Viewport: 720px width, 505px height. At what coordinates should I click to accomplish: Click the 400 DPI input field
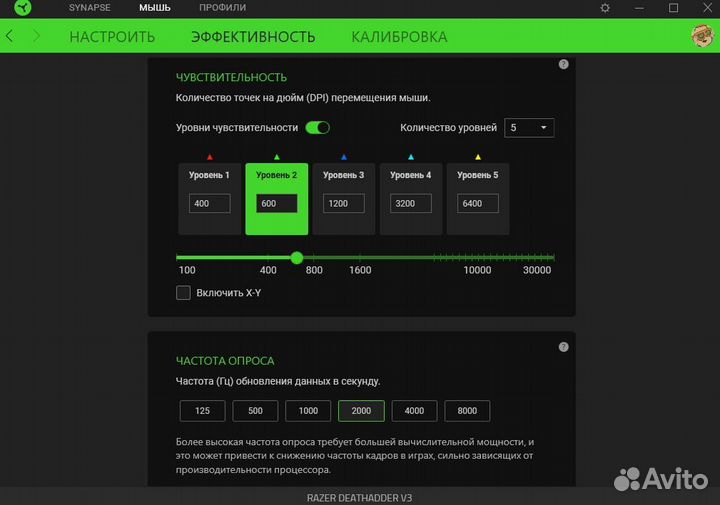pos(210,203)
